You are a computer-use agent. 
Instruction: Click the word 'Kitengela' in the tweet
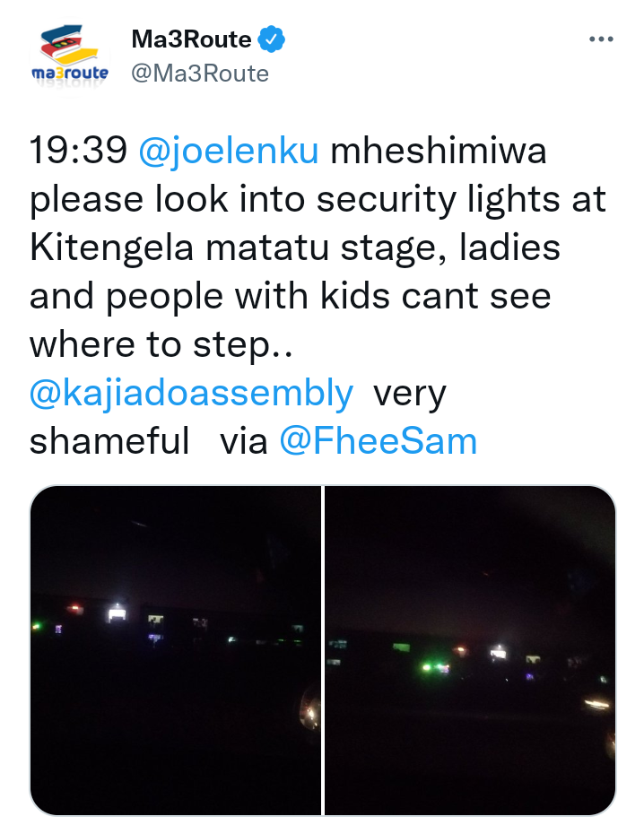tap(111, 248)
